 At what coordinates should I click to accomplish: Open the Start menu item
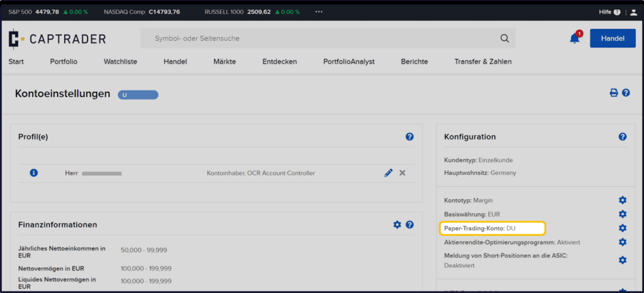click(16, 62)
